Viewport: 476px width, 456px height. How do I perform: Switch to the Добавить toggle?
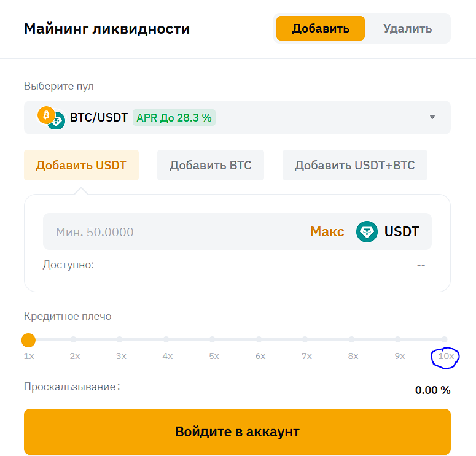(320, 28)
